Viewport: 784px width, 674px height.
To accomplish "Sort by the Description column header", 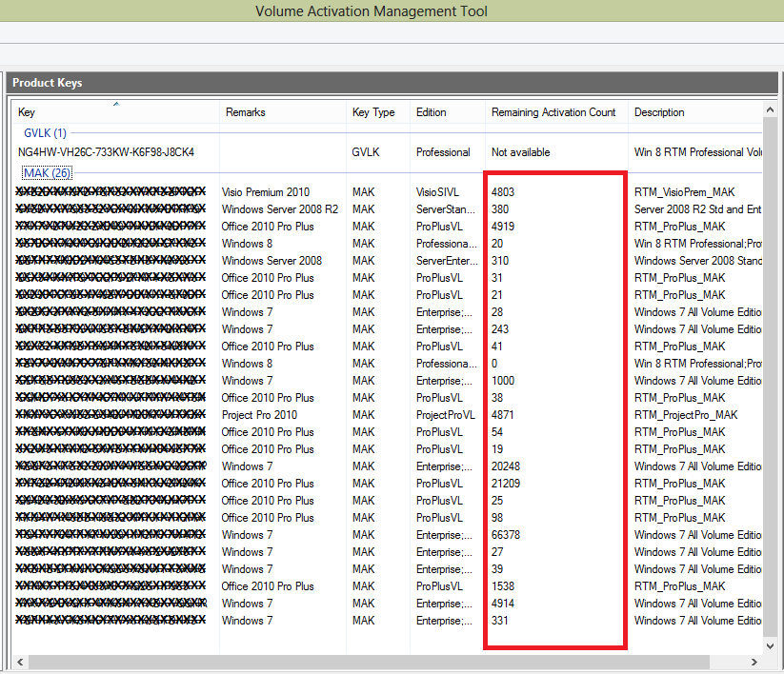I will [695, 112].
